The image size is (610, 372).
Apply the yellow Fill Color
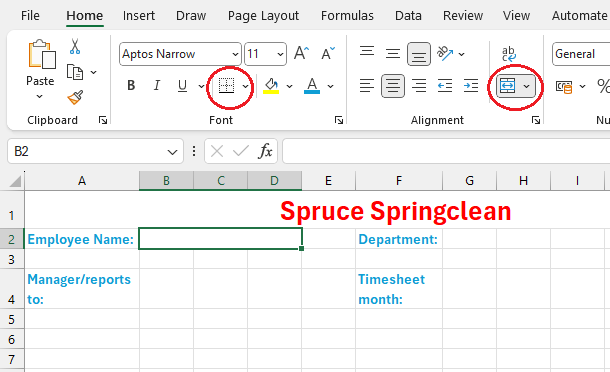[x=271, y=86]
